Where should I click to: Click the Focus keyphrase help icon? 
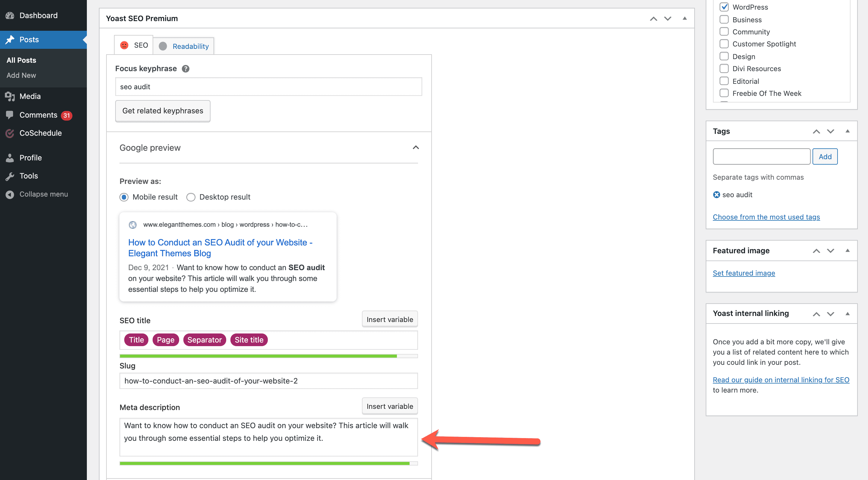[185, 69]
